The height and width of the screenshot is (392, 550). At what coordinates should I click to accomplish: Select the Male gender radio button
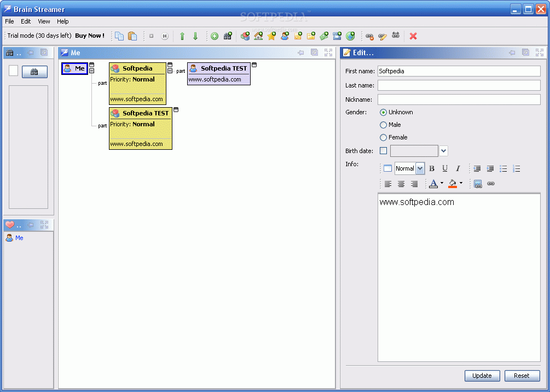click(384, 125)
